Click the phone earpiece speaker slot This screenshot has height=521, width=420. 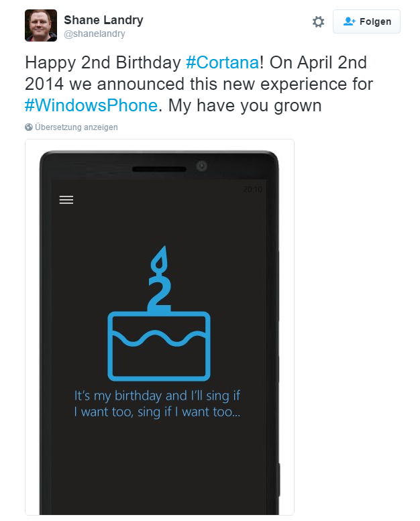[159, 169]
